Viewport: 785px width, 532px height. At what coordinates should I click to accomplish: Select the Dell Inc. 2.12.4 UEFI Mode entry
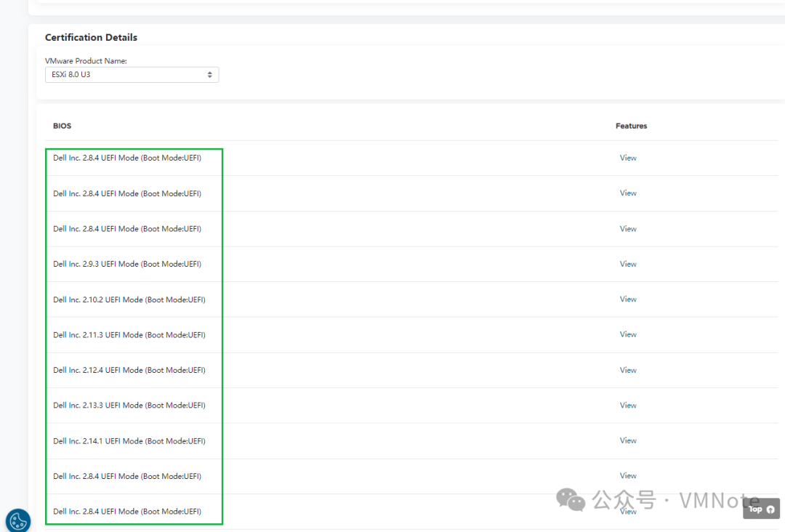129,370
